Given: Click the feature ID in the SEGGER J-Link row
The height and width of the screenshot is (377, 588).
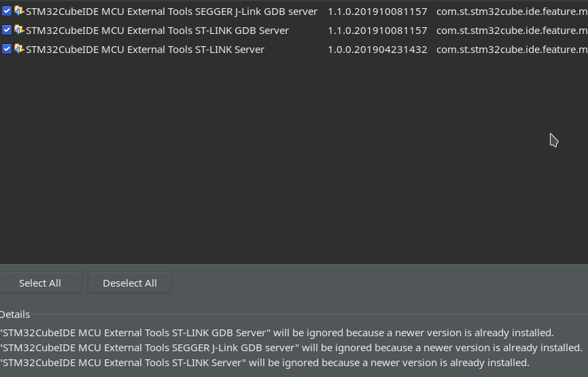Looking at the screenshot, I should pos(511,12).
